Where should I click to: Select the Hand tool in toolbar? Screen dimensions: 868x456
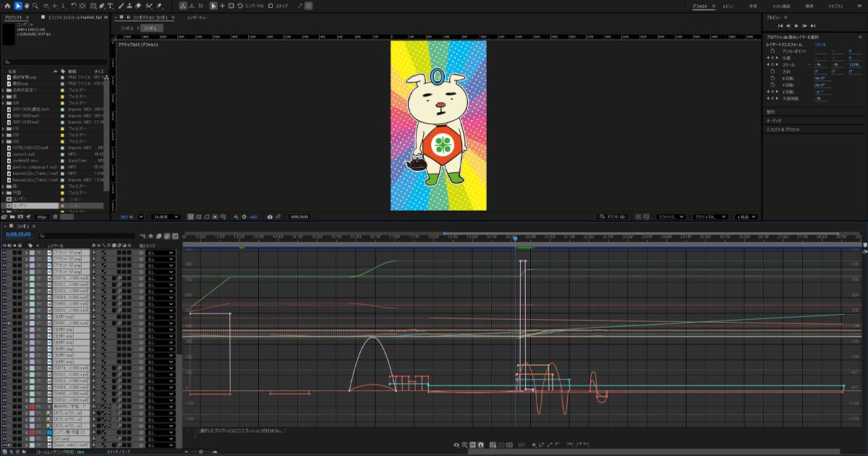click(27, 6)
